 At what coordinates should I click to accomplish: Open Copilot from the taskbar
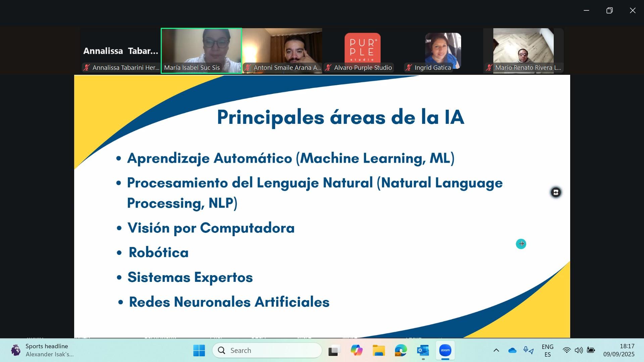coord(356,351)
